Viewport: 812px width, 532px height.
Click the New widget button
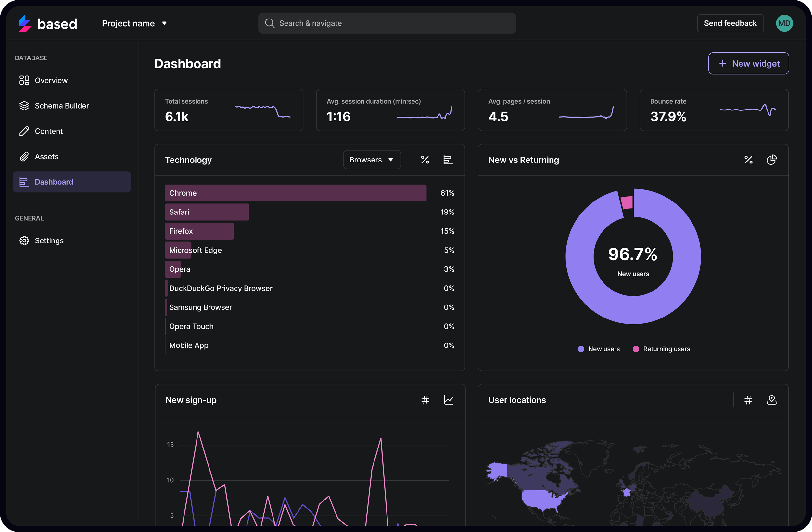click(749, 63)
